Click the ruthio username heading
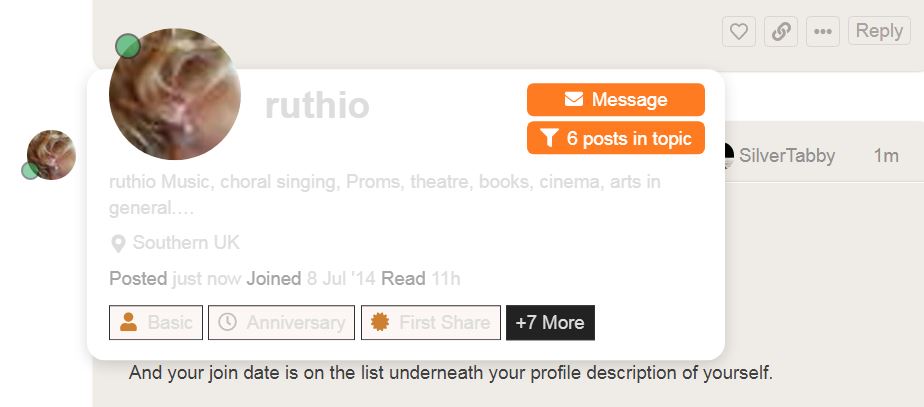This screenshot has width=924, height=407. [x=317, y=105]
